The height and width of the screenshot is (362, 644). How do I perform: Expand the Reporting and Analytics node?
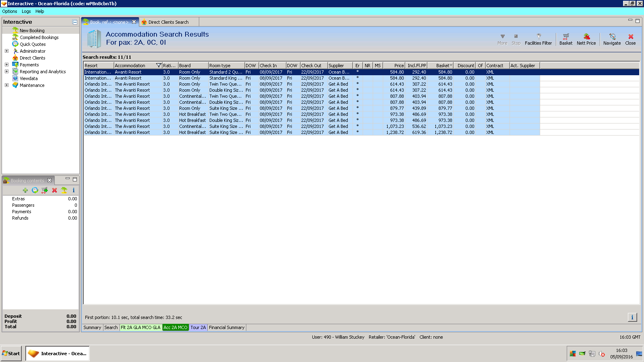pyautogui.click(x=6, y=72)
